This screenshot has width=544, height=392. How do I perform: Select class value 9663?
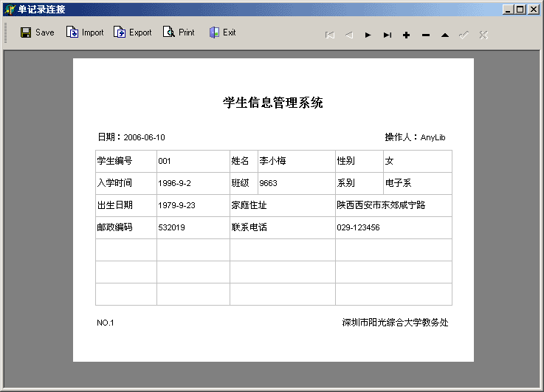point(297,183)
